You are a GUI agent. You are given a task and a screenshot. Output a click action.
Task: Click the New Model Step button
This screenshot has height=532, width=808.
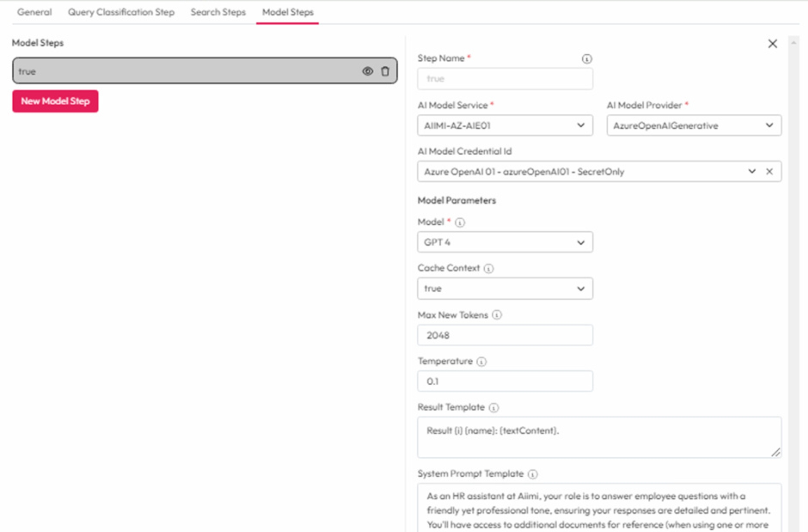pyautogui.click(x=55, y=101)
